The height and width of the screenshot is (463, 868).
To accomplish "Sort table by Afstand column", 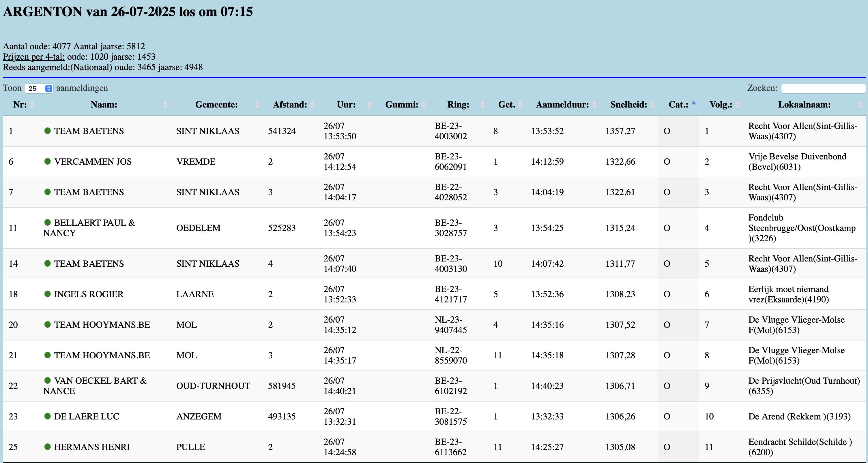I will pyautogui.click(x=290, y=105).
